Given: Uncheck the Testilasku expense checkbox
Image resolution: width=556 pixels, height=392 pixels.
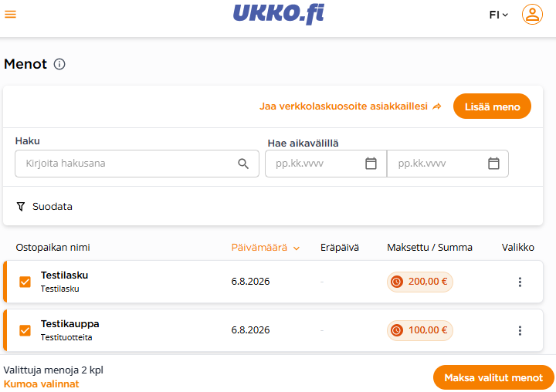Looking at the screenshot, I should pyautogui.click(x=25, y=282).
